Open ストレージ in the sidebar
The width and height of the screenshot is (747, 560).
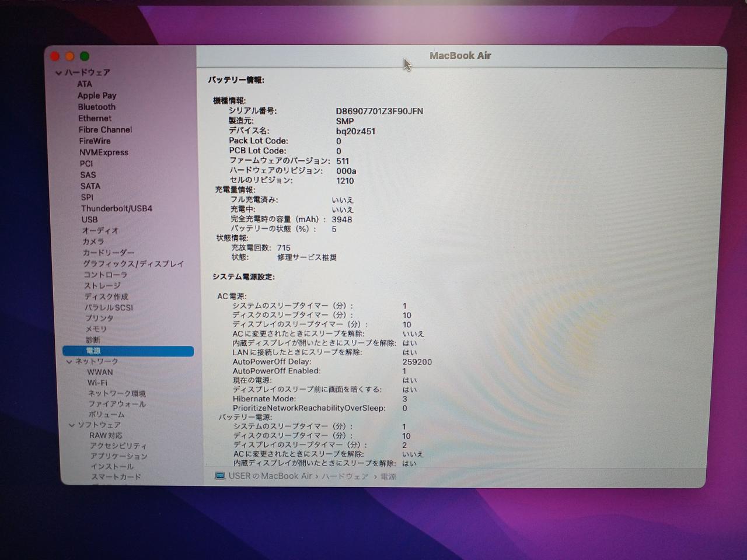[103, 286]
